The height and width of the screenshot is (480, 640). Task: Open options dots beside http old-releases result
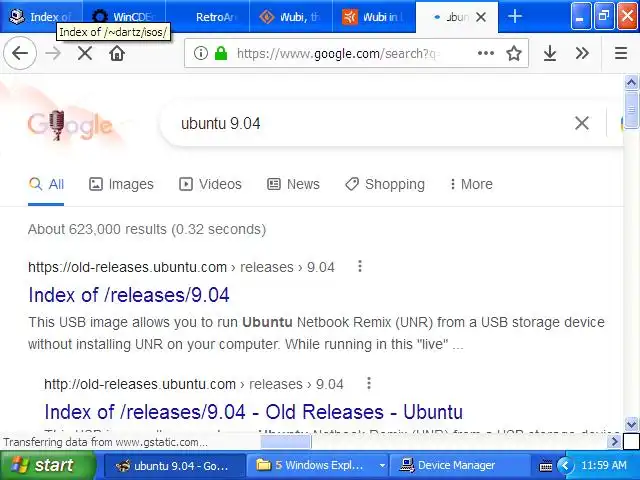(369, 383)
